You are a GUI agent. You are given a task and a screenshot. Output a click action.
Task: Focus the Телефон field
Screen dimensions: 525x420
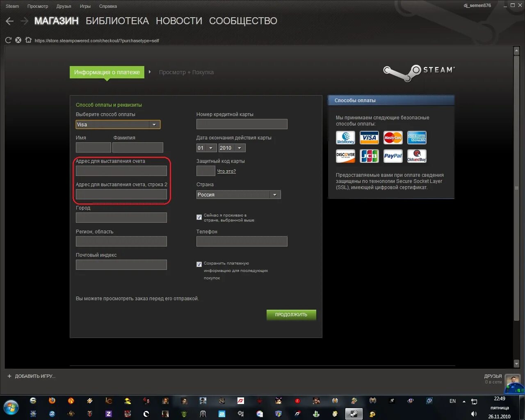[242, 241]
